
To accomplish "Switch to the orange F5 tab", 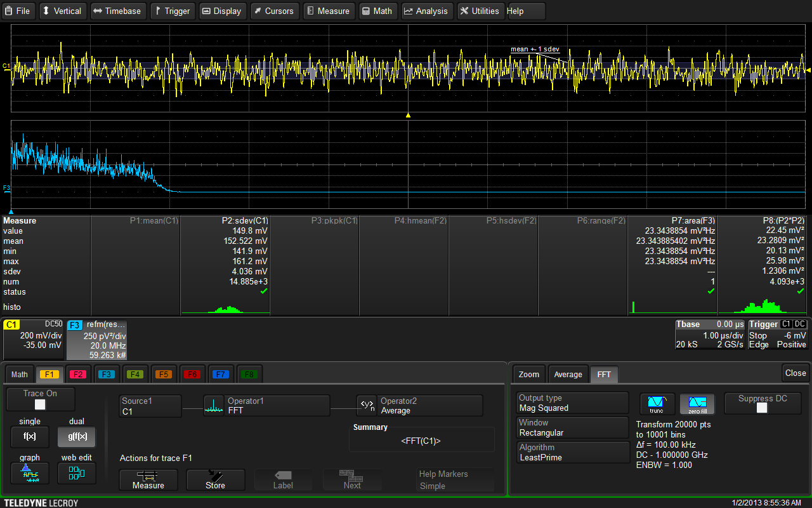I will click(x=164, y=374).
